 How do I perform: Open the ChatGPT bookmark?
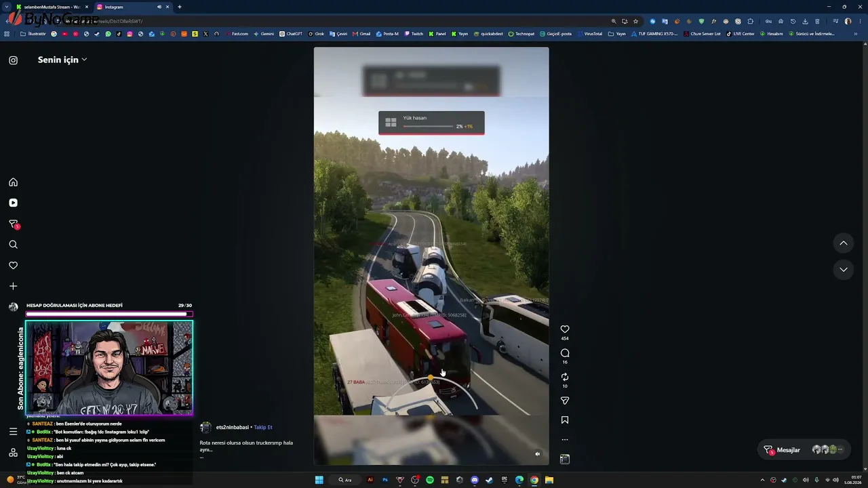292,34
